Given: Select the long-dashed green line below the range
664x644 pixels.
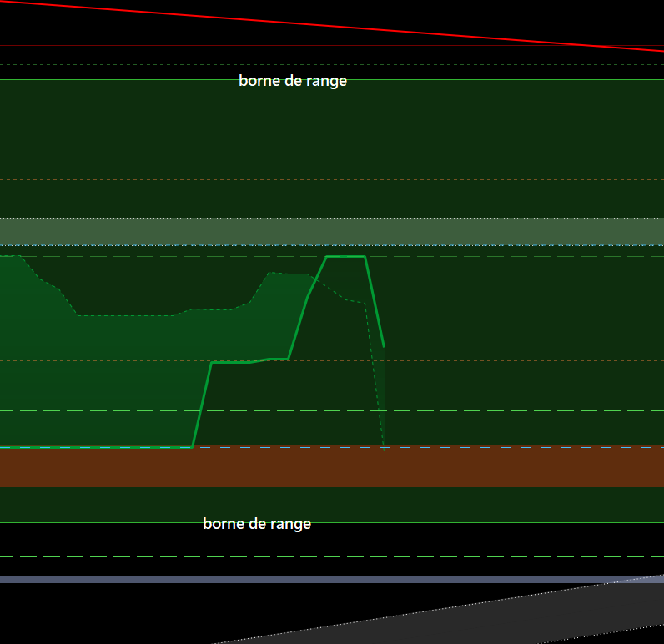Looking at the screenshot, I should click(x=332, y=556).
